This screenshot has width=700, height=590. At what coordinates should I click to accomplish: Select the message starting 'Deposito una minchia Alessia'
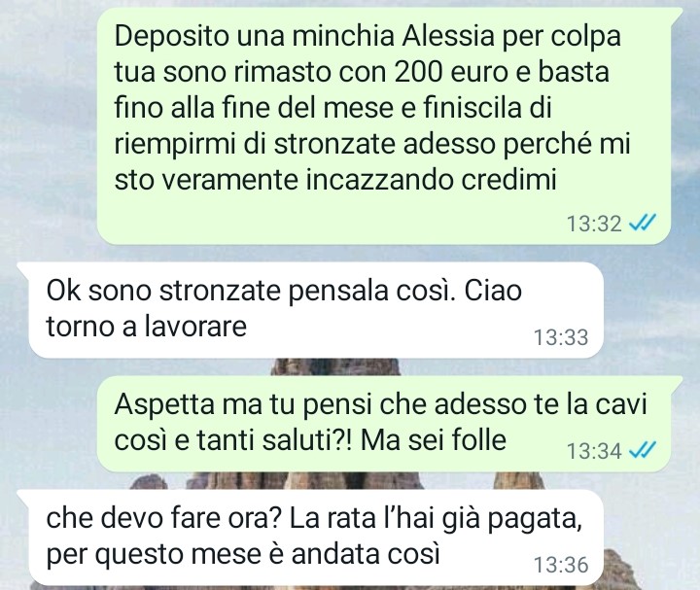384,126
